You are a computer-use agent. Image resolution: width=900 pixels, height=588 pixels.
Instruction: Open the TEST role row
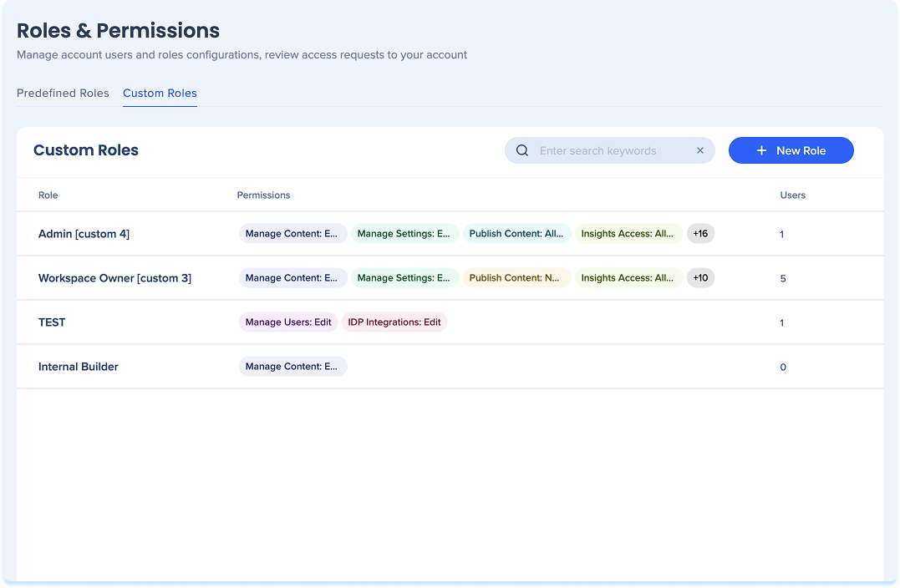52,322
